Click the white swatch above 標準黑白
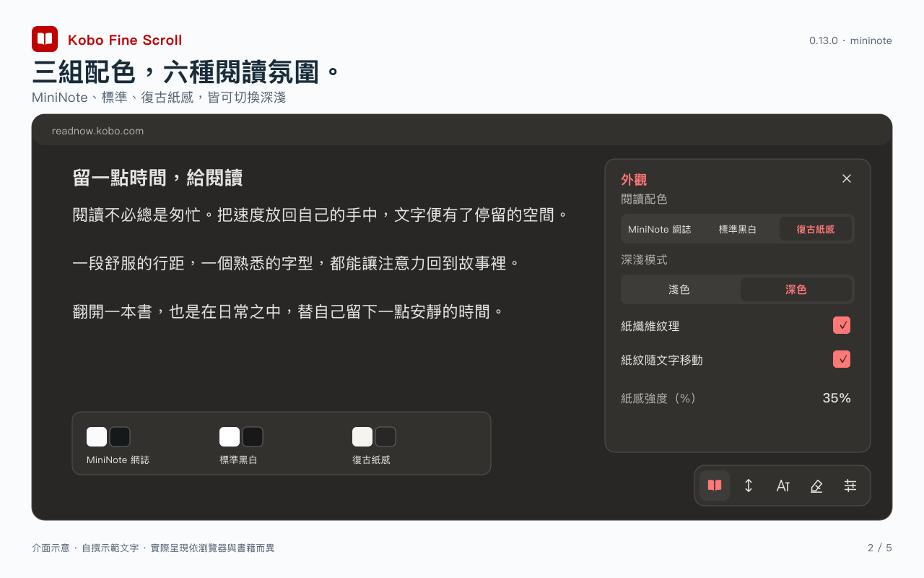Screen dimensions: 924x578 click(230, 436)
